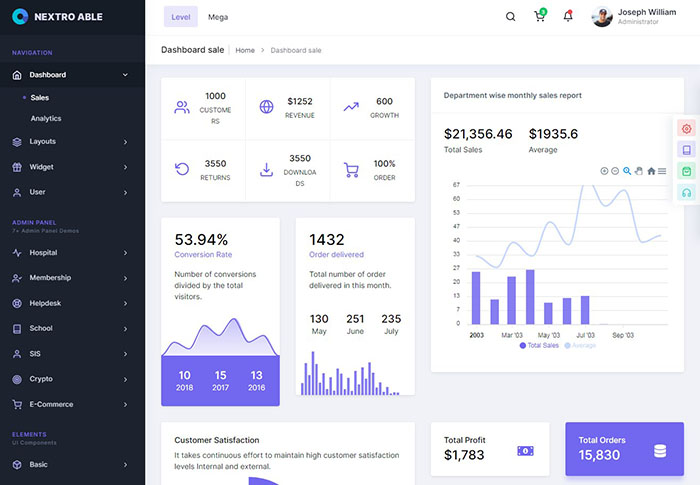Click the green shopping bag floating icon
700x485 pixels.
pyautogui.click(x=687, y=171)
